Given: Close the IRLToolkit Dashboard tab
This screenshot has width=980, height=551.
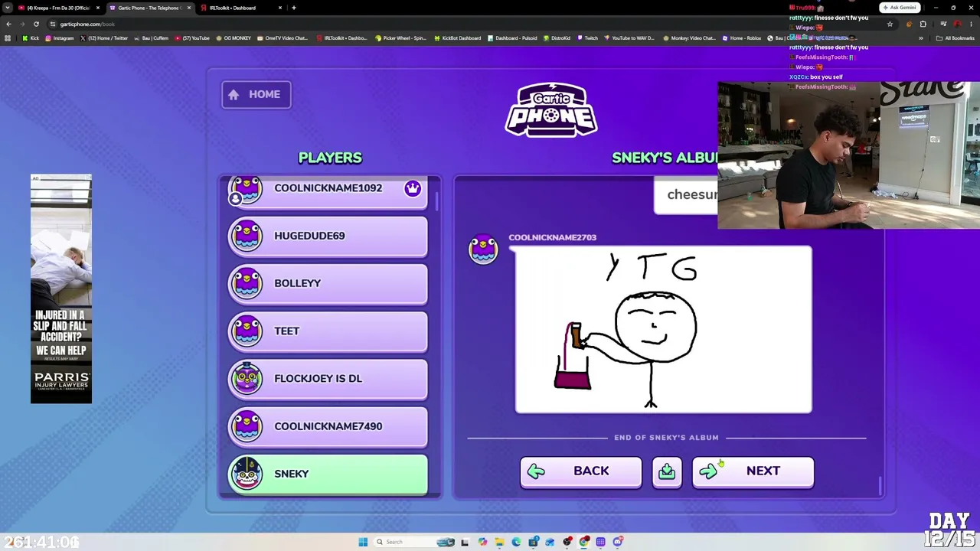Looking at the screenshot, I should [x=280, y=8].
